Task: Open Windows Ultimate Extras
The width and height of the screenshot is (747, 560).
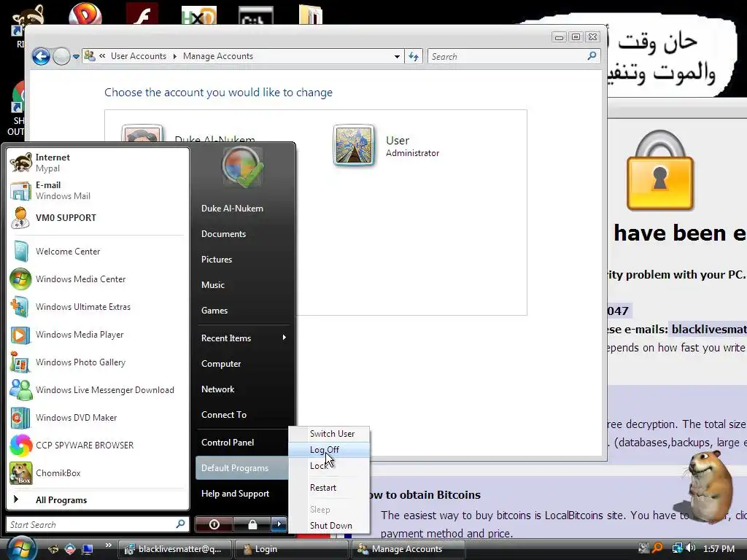Action: click(98, 307)
